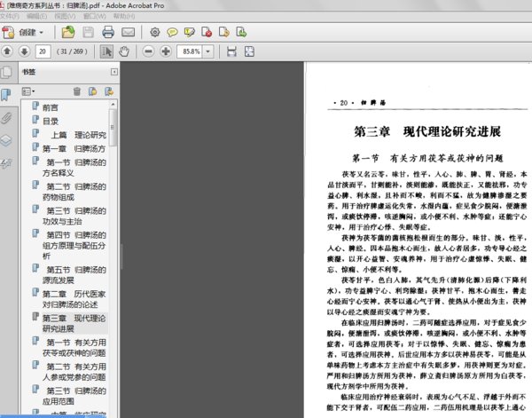Collapse the 书签 panel with the small button
The width and height of the screenshot is (532, 418).
(114, 72)
